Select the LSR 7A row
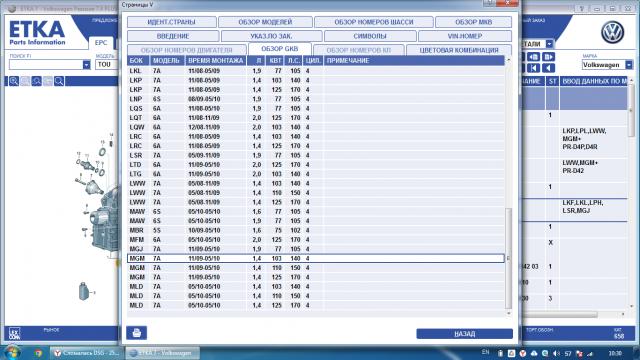Viewport: 640px width, 360px height. coord(316,155)
